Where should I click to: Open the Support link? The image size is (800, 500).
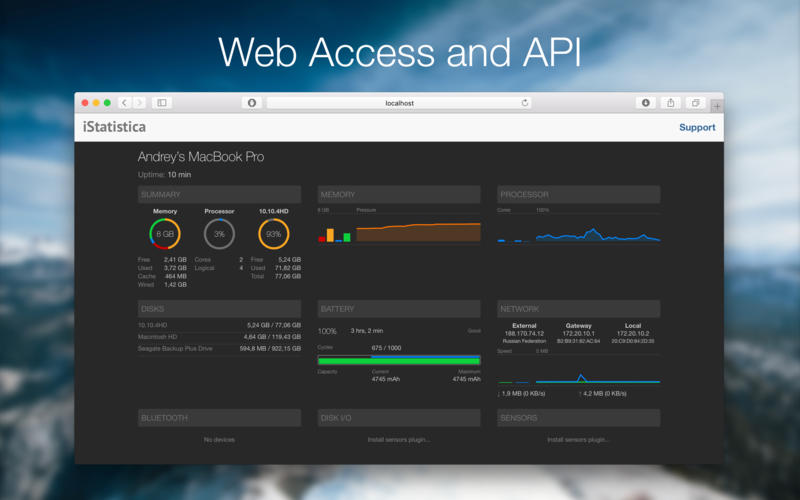[x=697, y=127]
